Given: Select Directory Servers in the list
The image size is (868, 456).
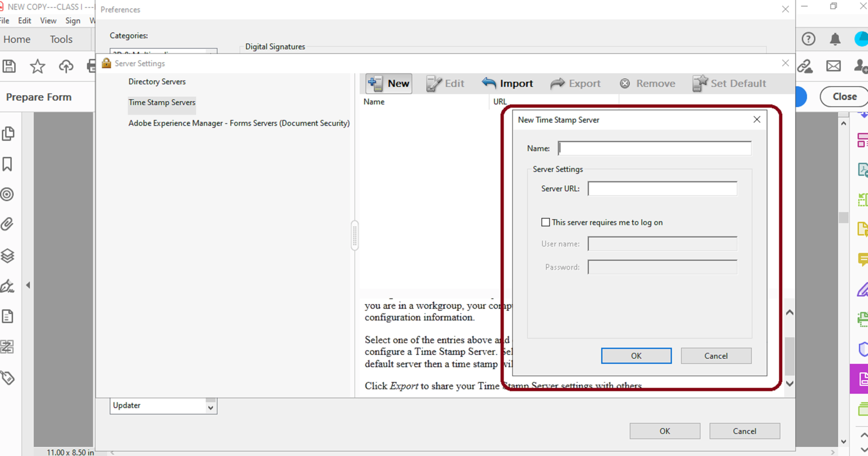Looking at the screenshot, I should [157, 82].
